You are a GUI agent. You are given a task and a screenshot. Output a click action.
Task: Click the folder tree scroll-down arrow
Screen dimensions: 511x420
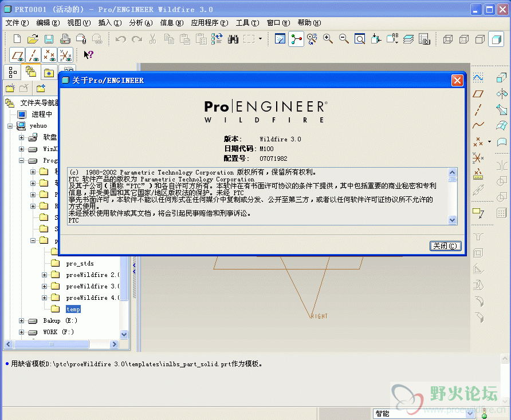point(124,334)
